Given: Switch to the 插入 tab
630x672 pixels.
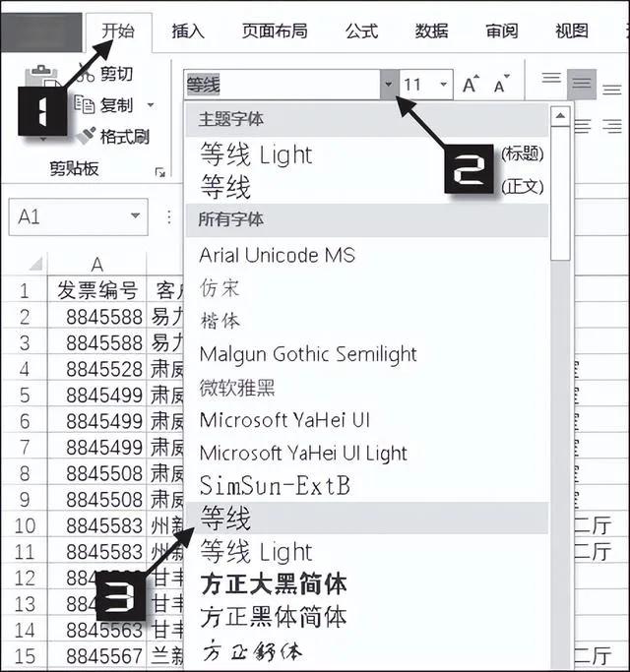Looking at the screenshot, I should click(188, 31).
